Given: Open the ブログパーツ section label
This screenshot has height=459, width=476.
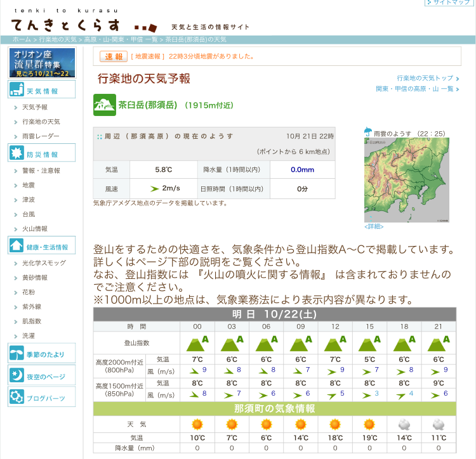Looking at the screenshot, I should pyautogui.click(x=46, y=398).
